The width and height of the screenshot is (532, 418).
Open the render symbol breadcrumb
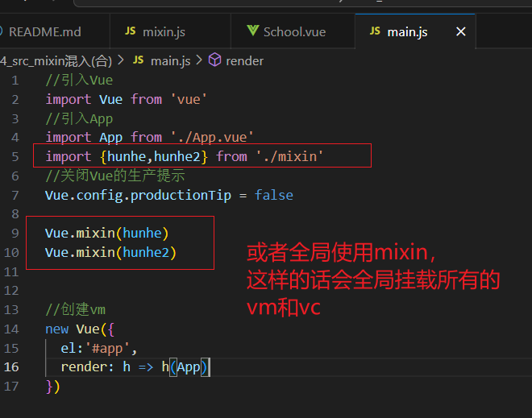tap(244, 60)
